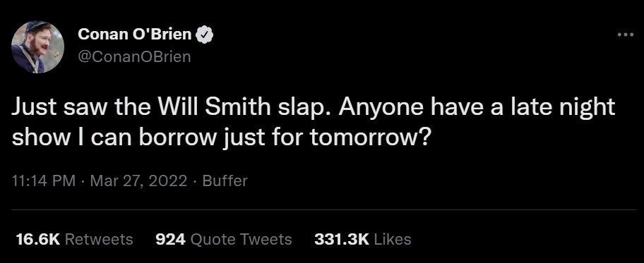
Task: View the 331.3K Likes list
Action: pos(363,239)
